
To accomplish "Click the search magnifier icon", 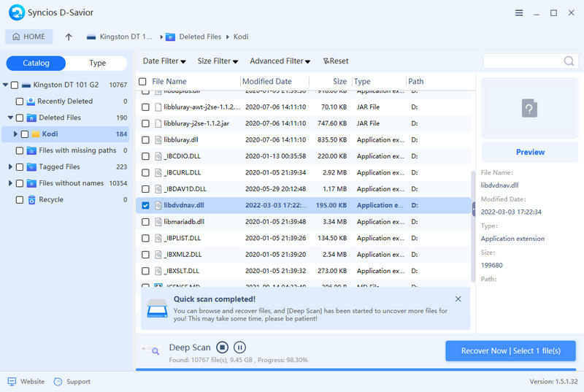I will coord(568,61).
